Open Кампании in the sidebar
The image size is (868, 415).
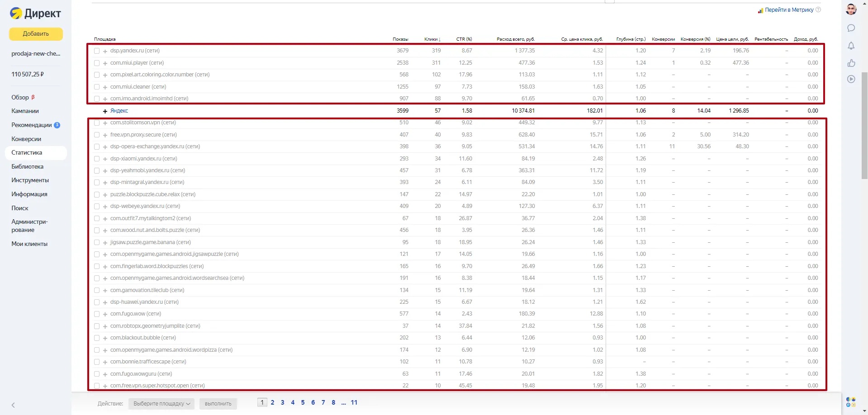(x=25, y=111)
